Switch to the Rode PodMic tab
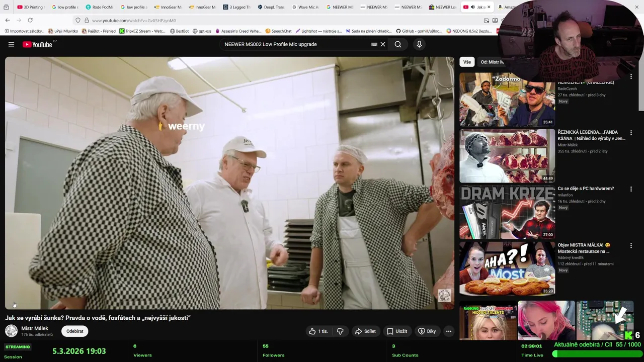The width and height of the screenshot is (644, 362). [x=99, y=7]
